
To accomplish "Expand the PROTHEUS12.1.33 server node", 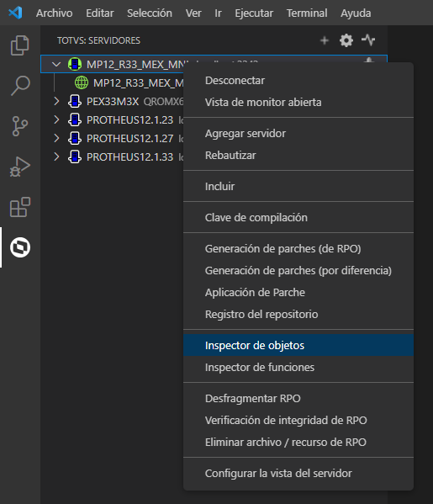I will point(56,157).
